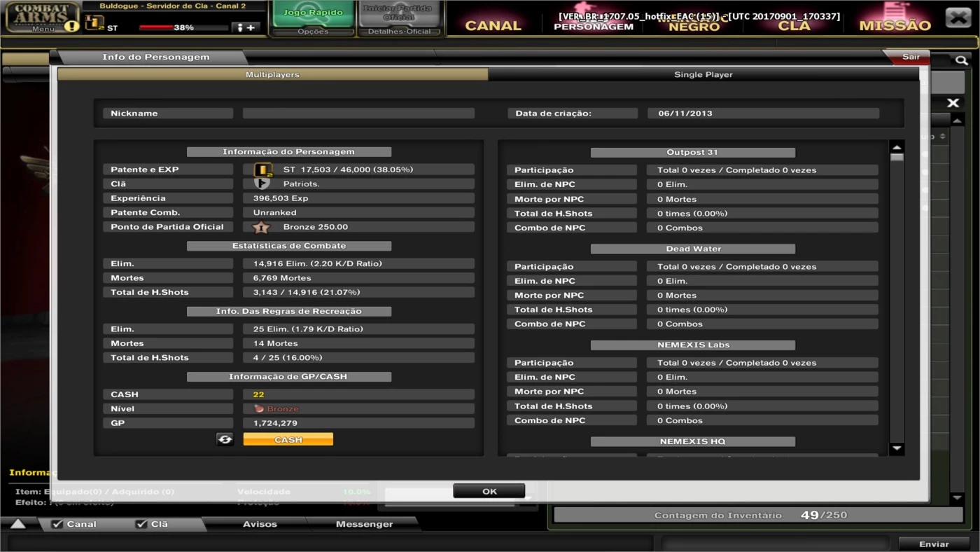The height and width of the screenshot is (552, 980).
Task: Click the 6,769 Mortes value
Action: [358, 278]
